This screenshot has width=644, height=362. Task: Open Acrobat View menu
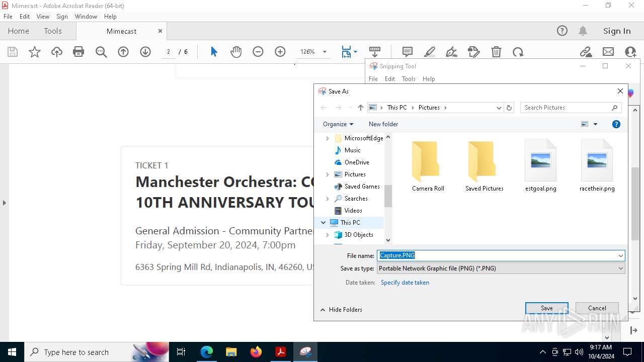pyautogui.click(x=43, y=17)
